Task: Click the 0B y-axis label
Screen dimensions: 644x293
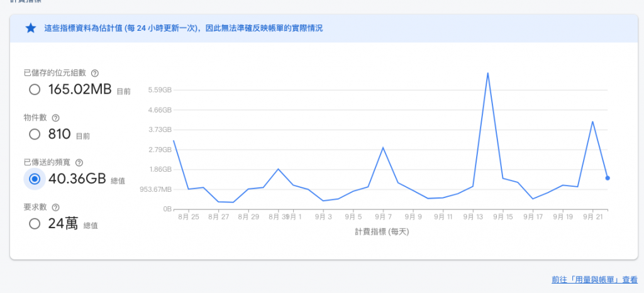Action: click(167, 209)
